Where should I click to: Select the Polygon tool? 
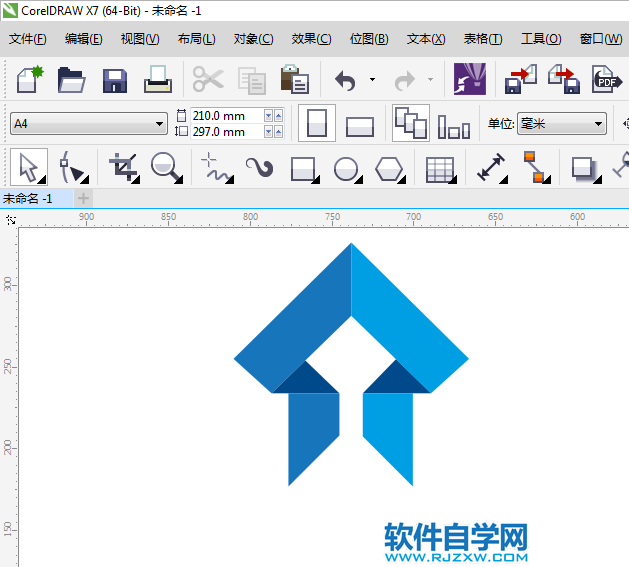coord(390,170)
